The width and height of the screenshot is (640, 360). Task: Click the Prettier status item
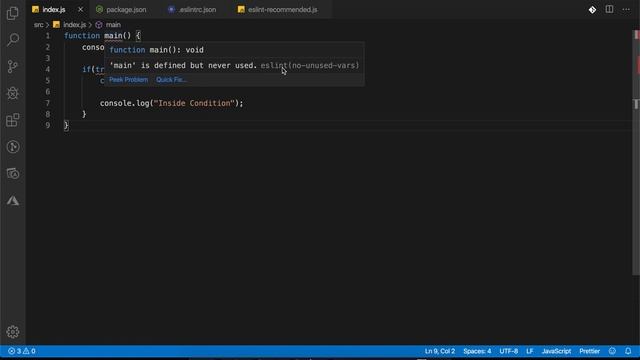589,351
